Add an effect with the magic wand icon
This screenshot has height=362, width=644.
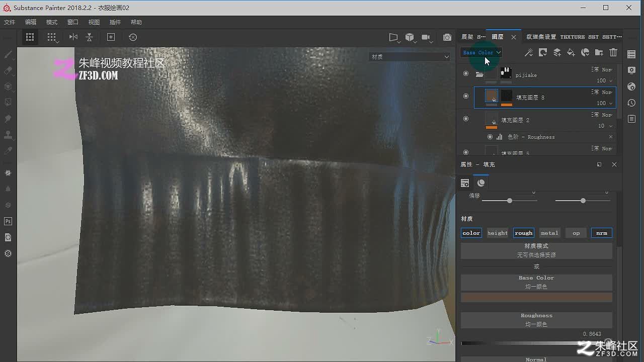click(x=528, y=52)
